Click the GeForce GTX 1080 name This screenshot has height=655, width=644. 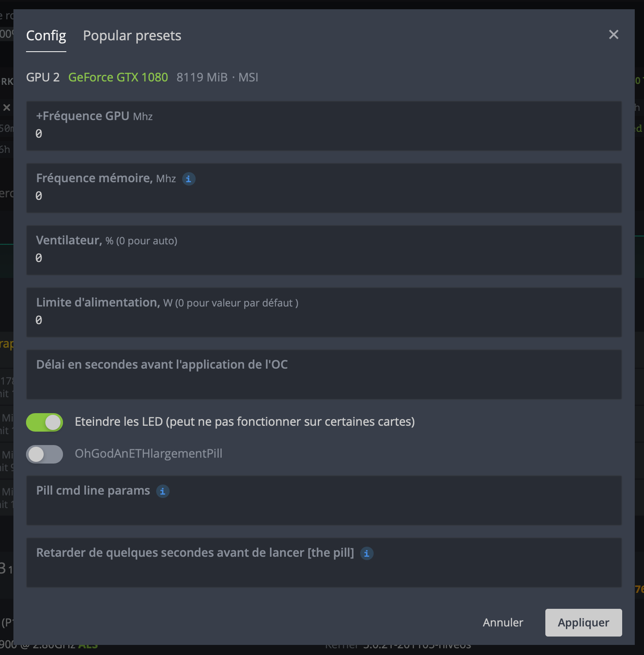118,77
